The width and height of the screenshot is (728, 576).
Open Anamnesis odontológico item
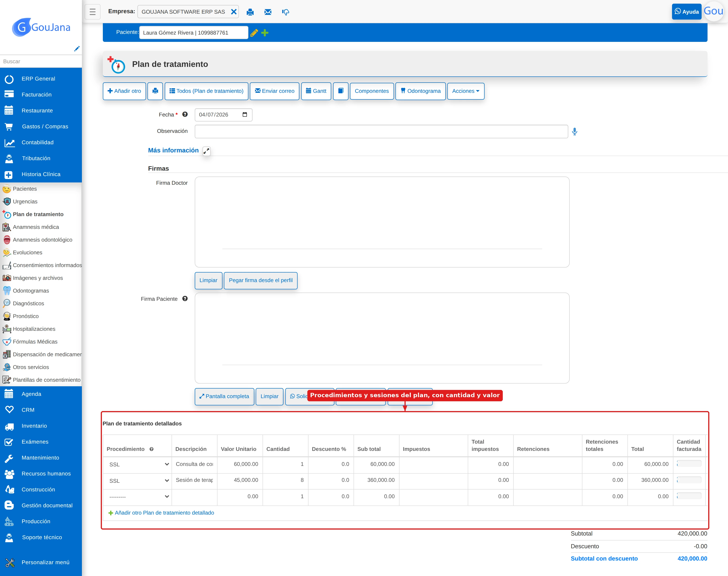(41, 240)
